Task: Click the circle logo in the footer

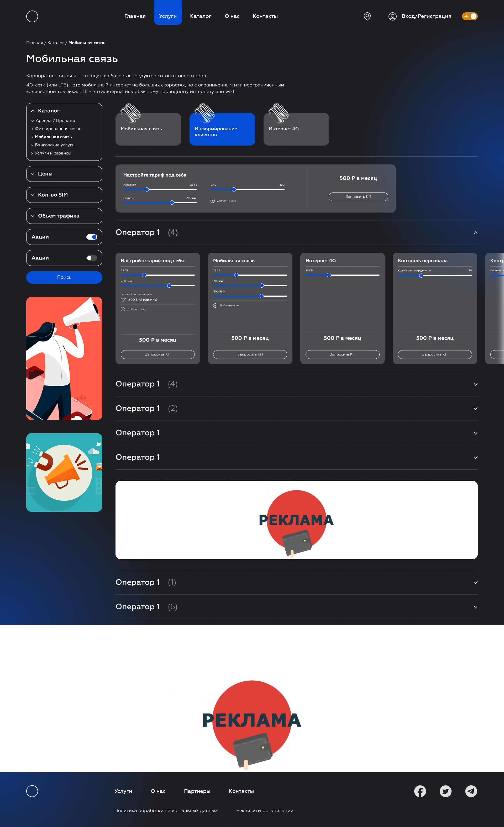Action: [x=32, y=791]
